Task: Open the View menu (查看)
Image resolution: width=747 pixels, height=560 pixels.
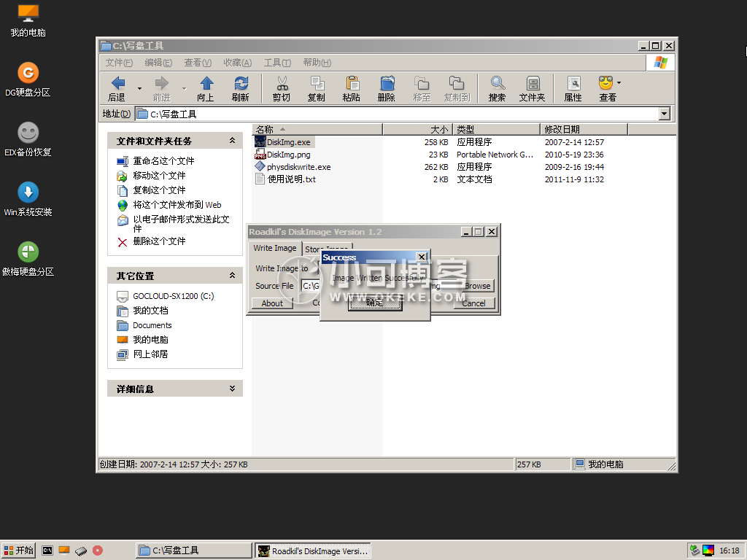Action: click(198, 63)
